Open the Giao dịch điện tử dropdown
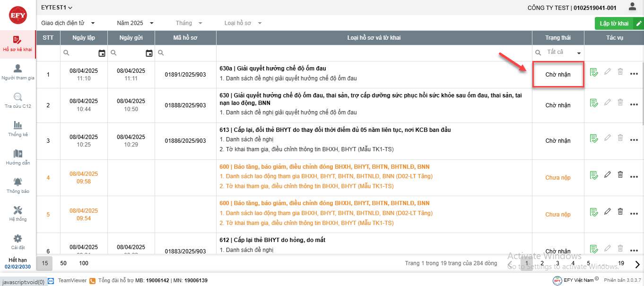This screenshot has height=286, width=644. [68, 23]
